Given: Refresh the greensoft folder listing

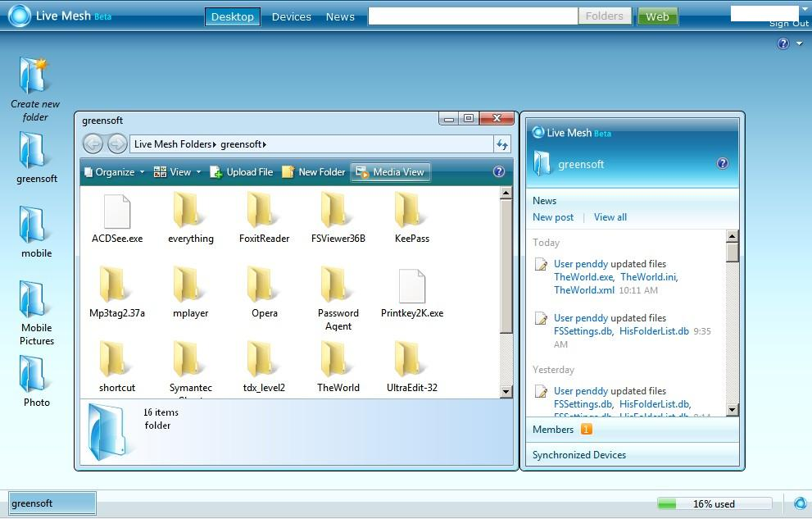Looking at the screenshot, I should point(501,144).
